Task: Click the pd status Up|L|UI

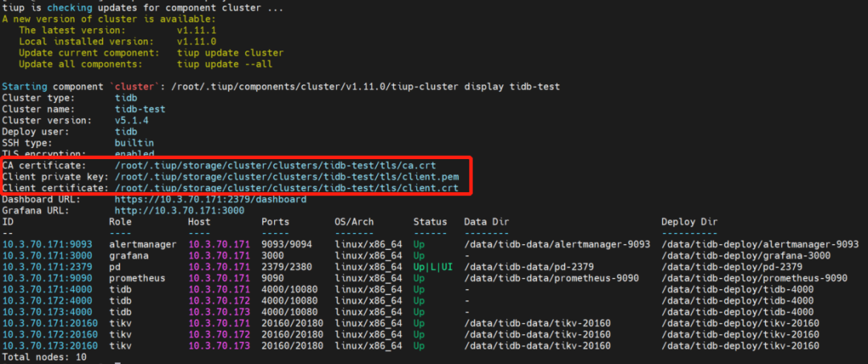Action: coord(433,267)
